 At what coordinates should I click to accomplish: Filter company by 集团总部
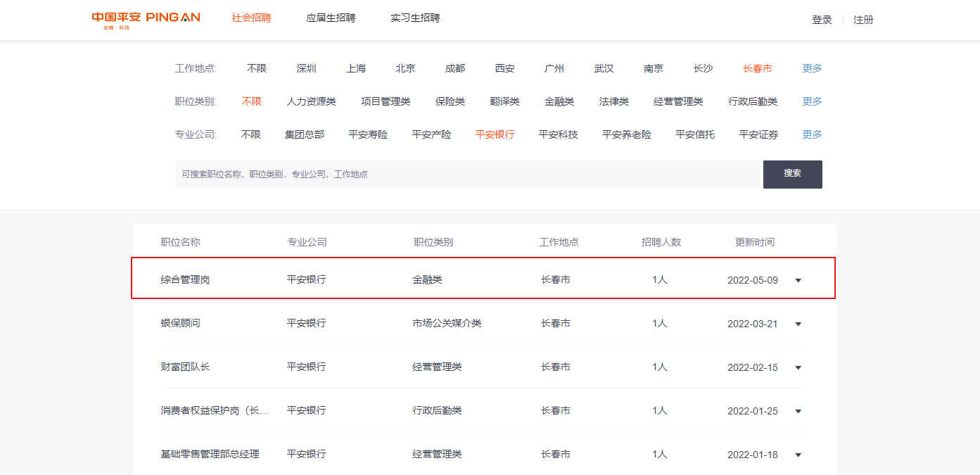(305, 134)
